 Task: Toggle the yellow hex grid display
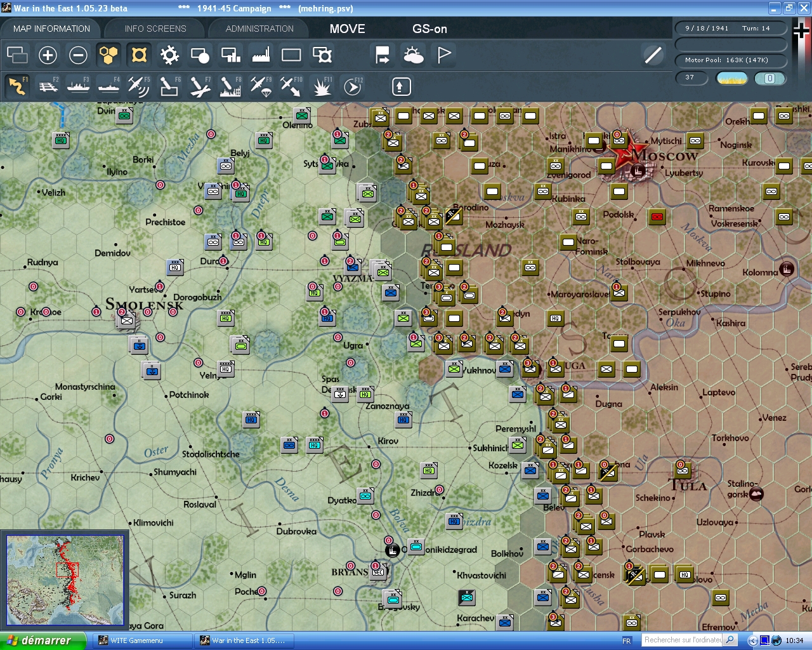(x=108, y=55)
